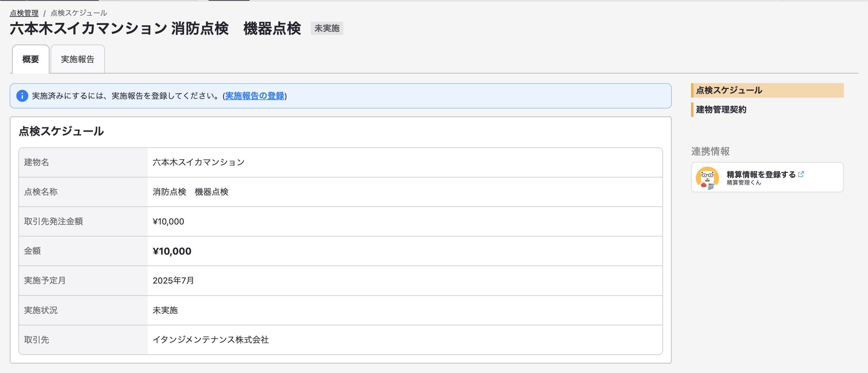Click the 点検スケジュール card heading
The image size is (868, 373).
coord(61,131)
